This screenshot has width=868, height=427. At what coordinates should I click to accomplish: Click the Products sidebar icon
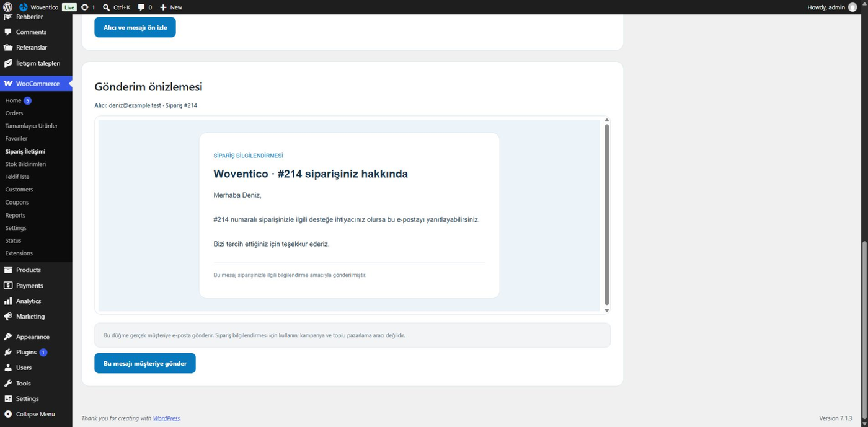[8, 270]
